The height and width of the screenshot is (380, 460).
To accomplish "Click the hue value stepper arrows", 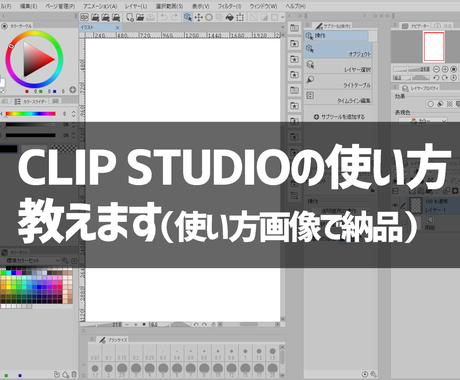I will click(74, 114).
